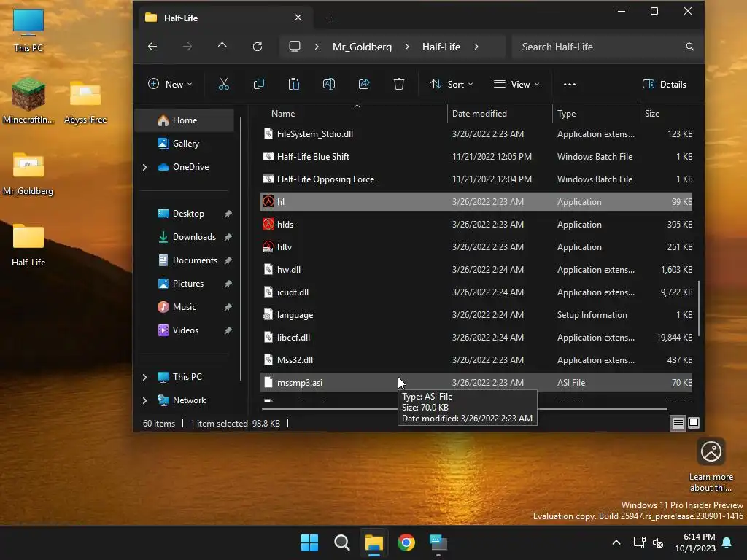Viewport: 747px width, 560px height.
Task: Click the Rename icon in toolbar
Action: pos(329,85)
